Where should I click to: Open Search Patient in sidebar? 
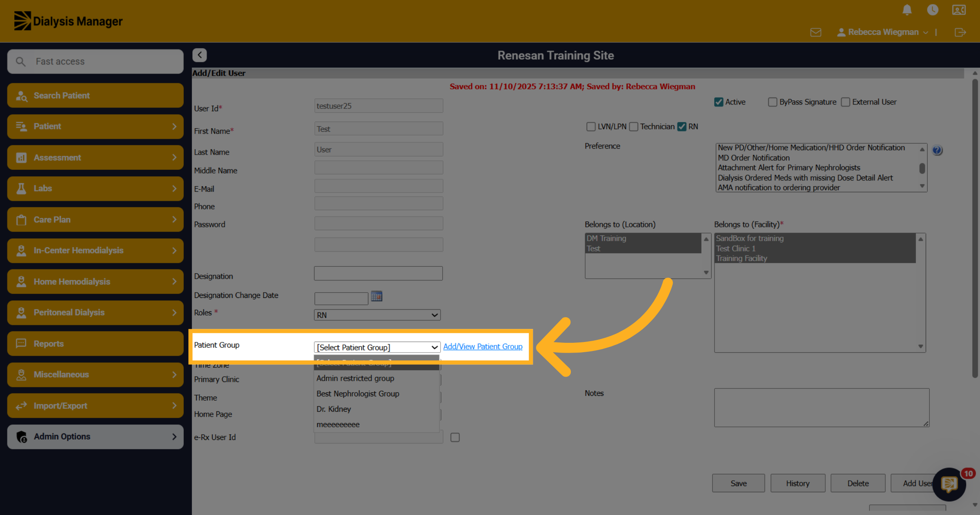click(95, 95)
